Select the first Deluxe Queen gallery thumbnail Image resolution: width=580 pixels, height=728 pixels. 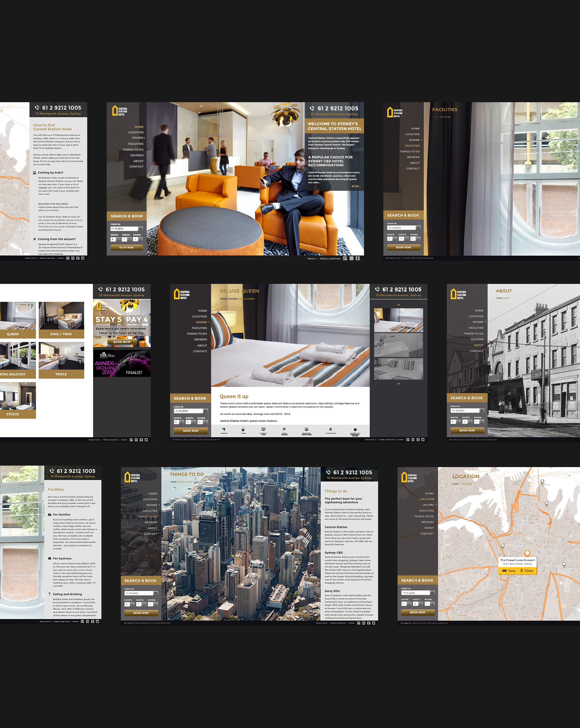[398, 320]
